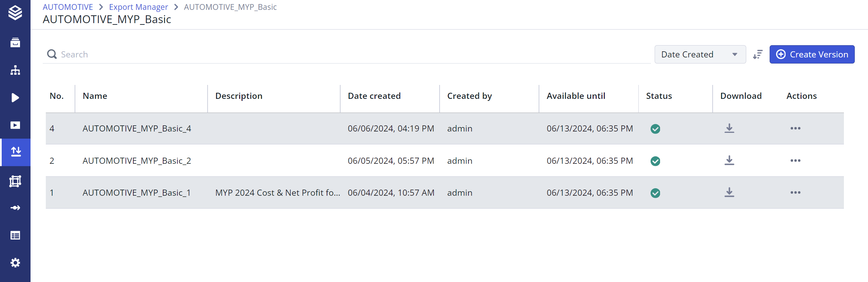Select the import/export arrows sidebar icon
The width and height of the screenshot is (868, 282).
tap(16, 152)
